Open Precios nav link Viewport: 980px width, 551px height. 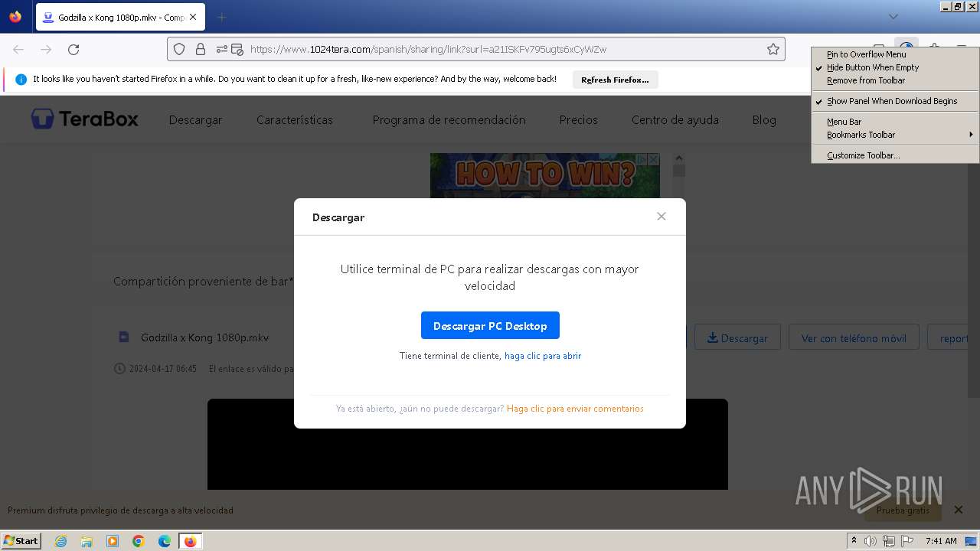(x=578, y=120)
